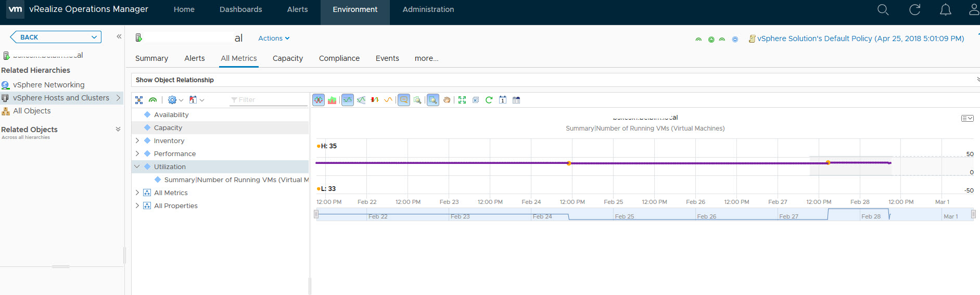980x295 pixels.
Task: Click the BACK button
Action: tap(55, 37)
